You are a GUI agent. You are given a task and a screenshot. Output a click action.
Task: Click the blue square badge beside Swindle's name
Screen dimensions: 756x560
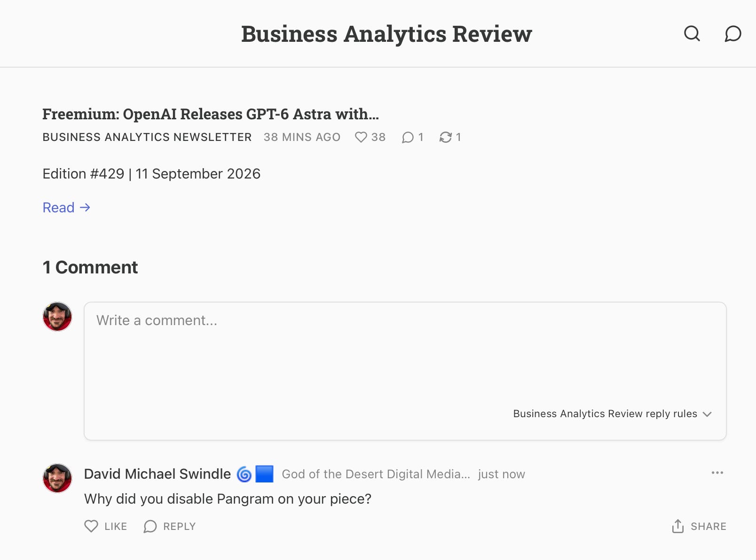(x=264, y=474)
